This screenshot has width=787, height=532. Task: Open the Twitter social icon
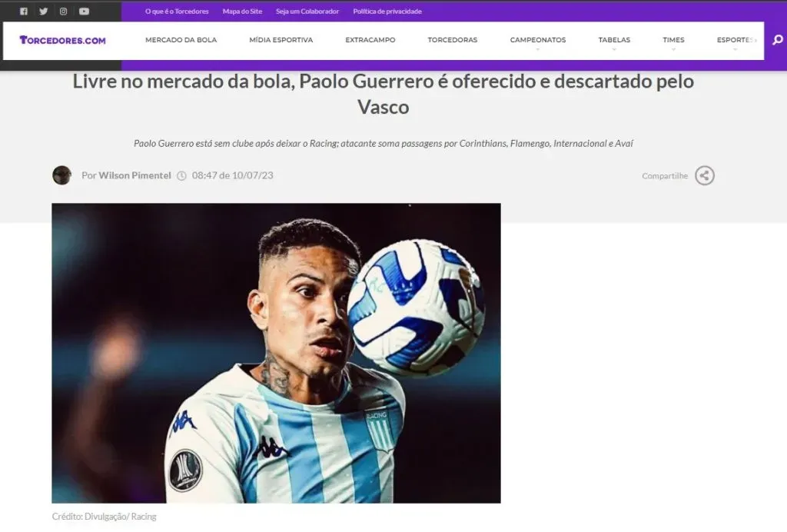coord(44,11)
